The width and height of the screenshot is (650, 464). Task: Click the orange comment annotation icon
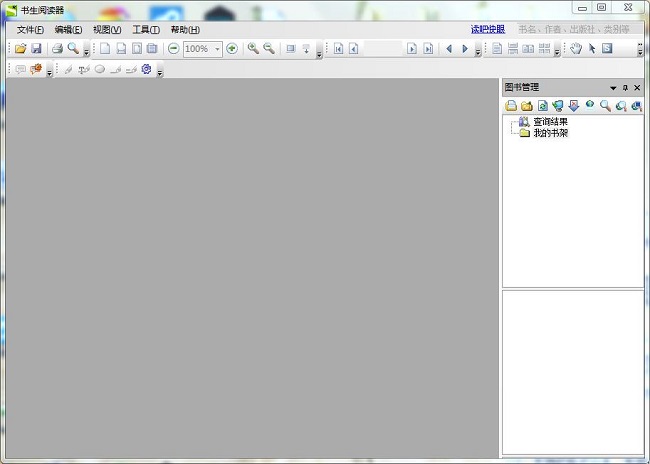[36, 69]
